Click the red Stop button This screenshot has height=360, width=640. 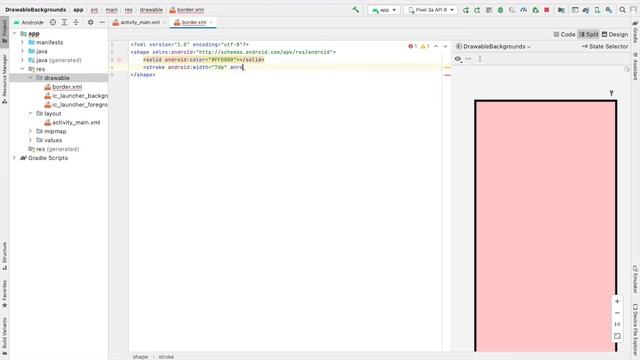[x=547, y=10]
